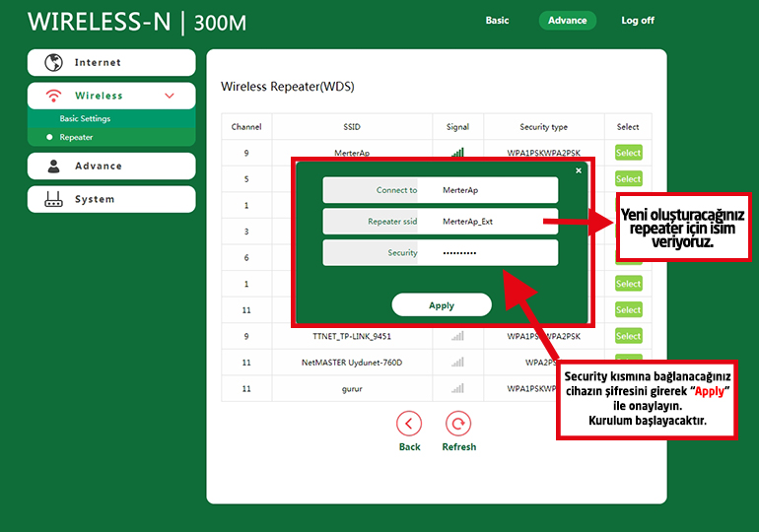
Task: Open Basic Settings under Wireless
Action: tap(85, 119)
